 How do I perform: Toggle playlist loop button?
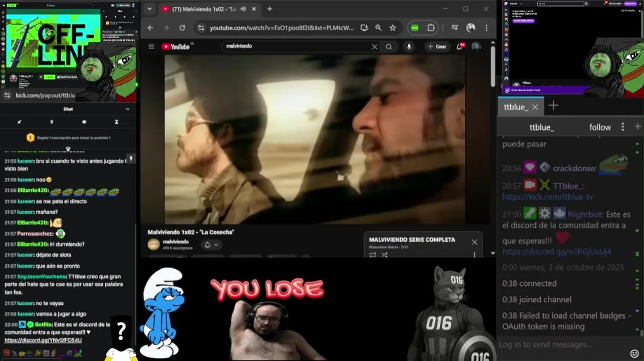[x=373, y=255]
